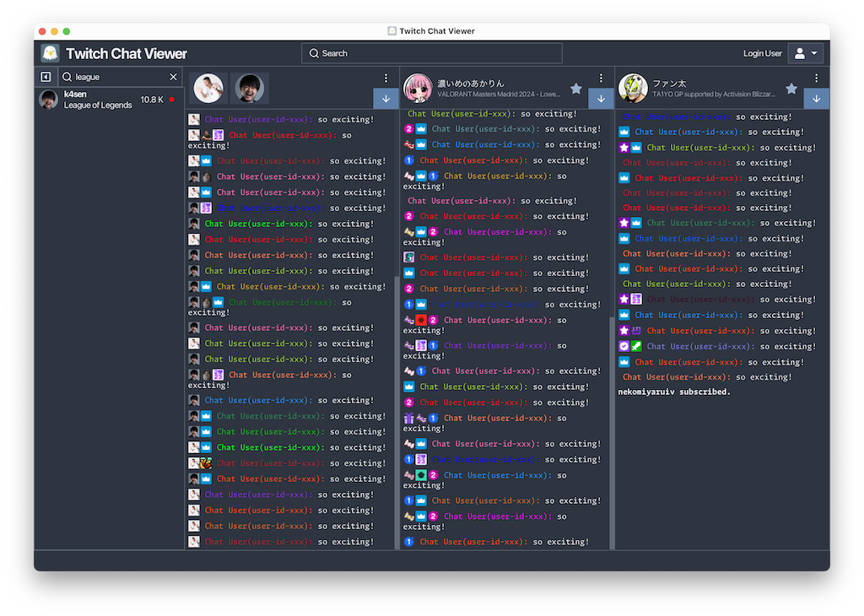The image size is (864, 616).
Task: Focus the top Search input field
Action: click(x=431, y=53)
